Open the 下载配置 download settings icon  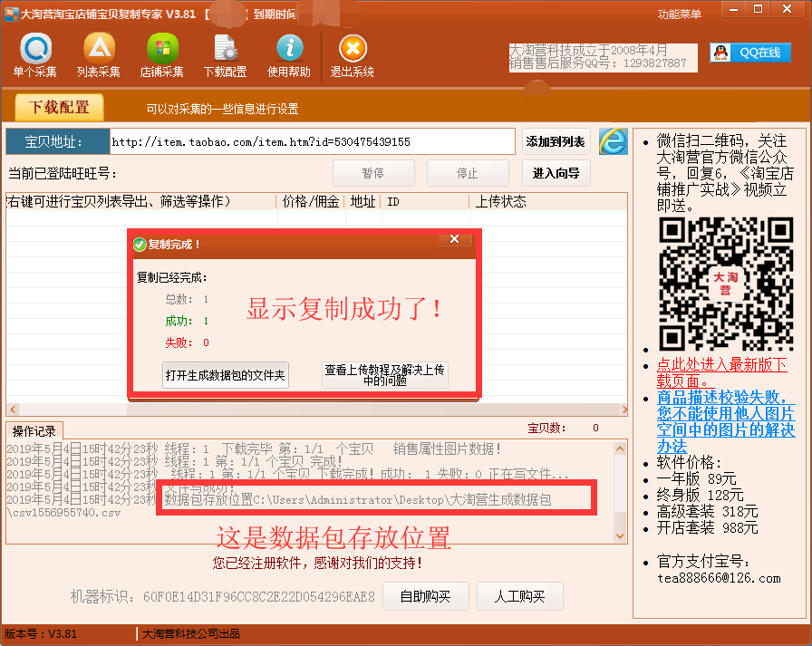(x=226, y=55)
